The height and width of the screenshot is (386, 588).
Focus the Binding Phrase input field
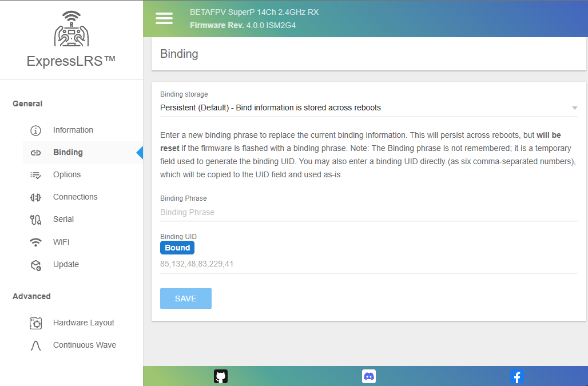point(368,212)
